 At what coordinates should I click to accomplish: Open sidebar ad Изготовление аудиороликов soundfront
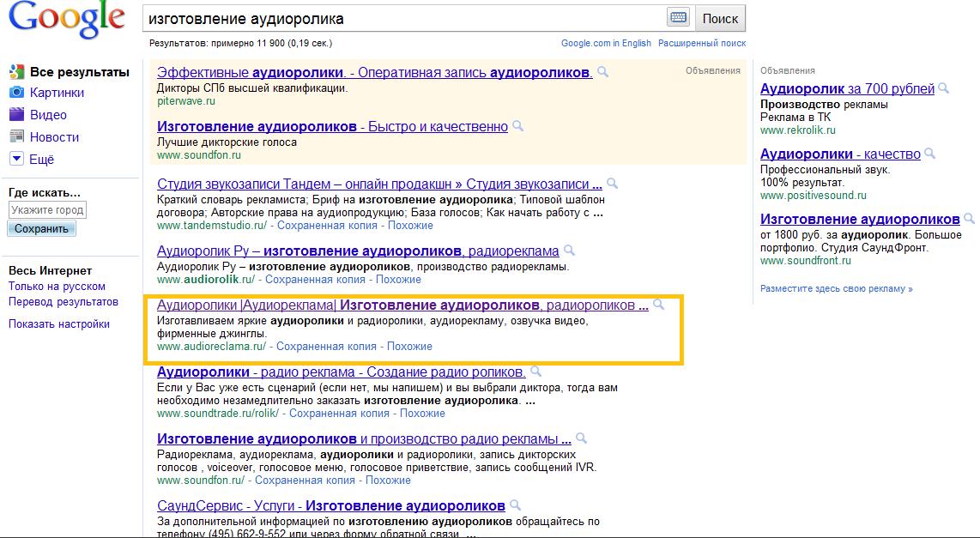860,220
